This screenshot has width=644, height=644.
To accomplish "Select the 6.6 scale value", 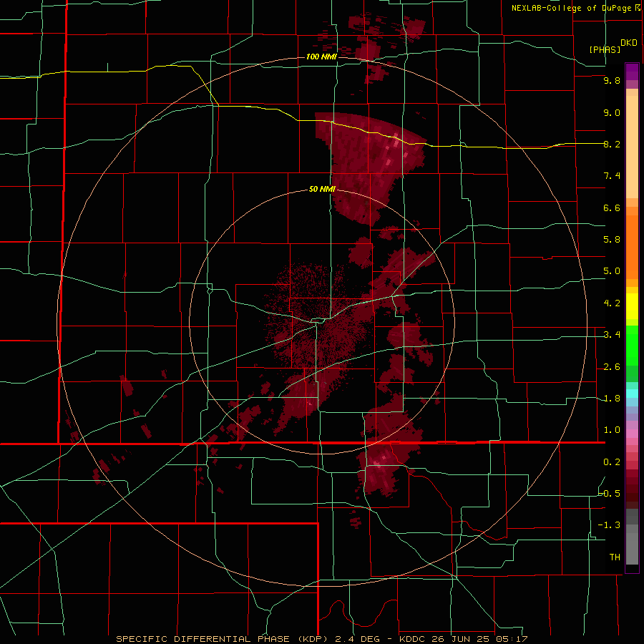I will (x=612, y=208).
